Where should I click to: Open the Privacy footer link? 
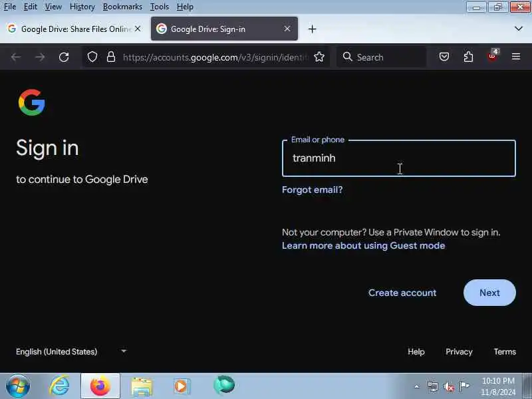coord(459,352)
